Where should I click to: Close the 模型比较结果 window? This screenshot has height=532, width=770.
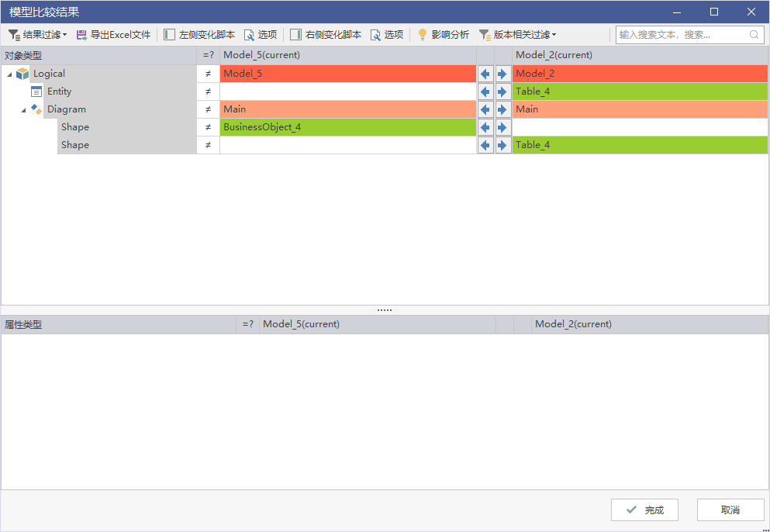tap(751, 12)
